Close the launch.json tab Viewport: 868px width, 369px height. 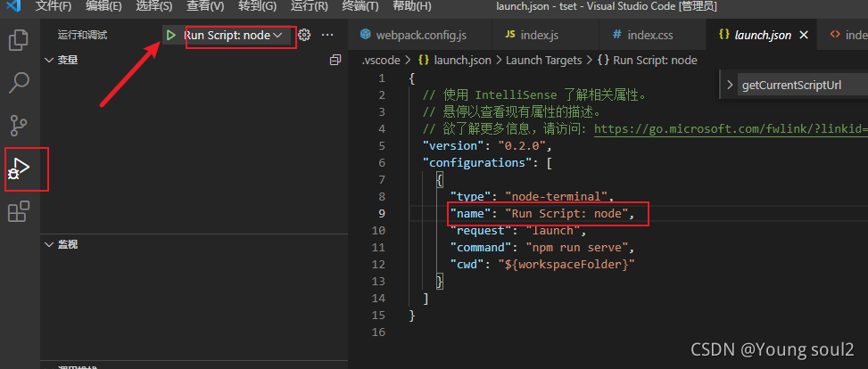click(x=805, y=35)
